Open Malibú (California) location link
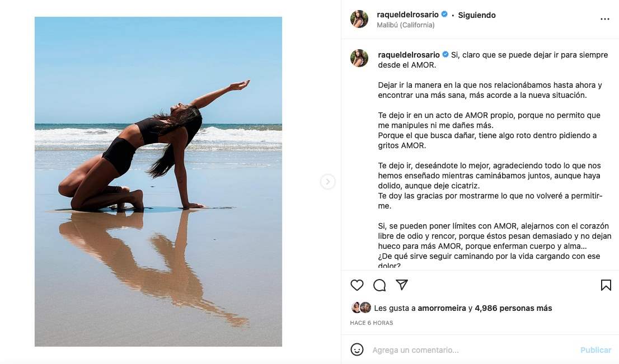The width and height of the screenshot is (619, 364). (x=406, y=25)
